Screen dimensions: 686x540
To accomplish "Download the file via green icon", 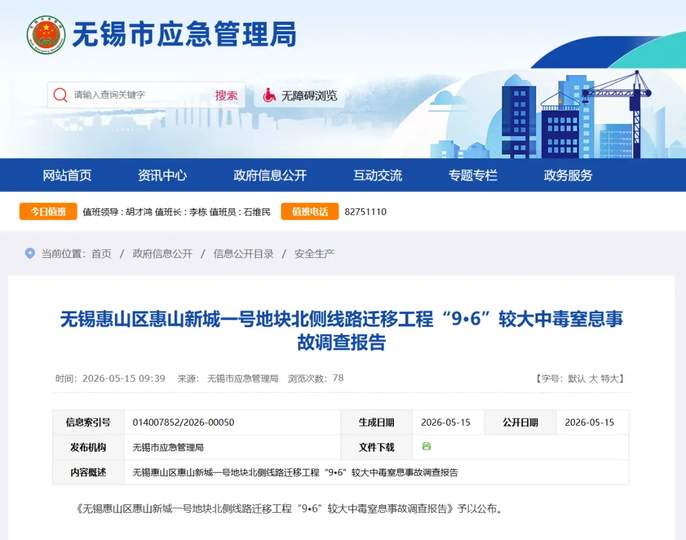I will click(x=426, y=446).
